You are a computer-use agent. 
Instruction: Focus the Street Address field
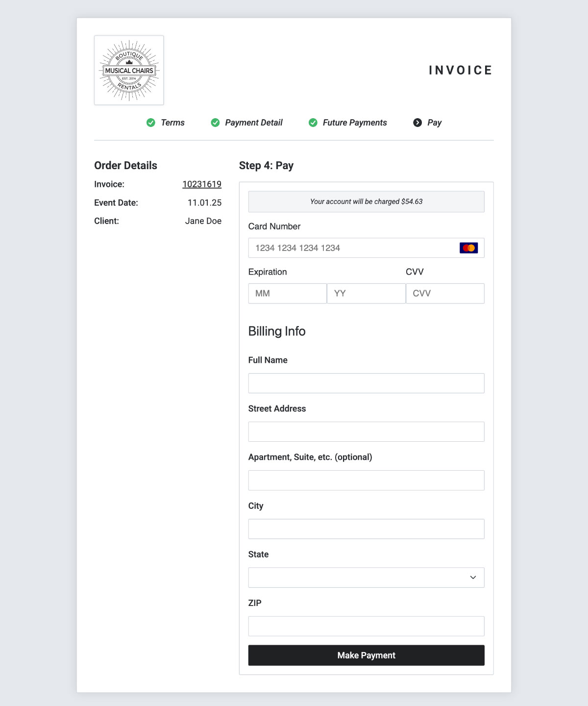[x=367, y=432]
